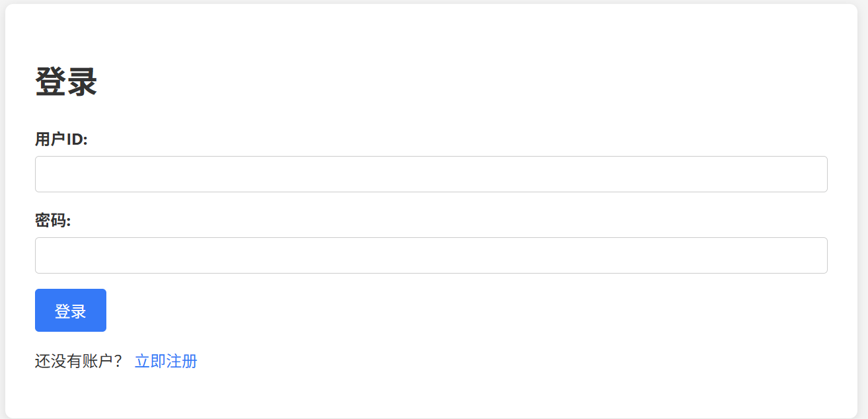Place cursor in the password box
Viewport: 868px width, 419px height.
[x=431, y=255]
